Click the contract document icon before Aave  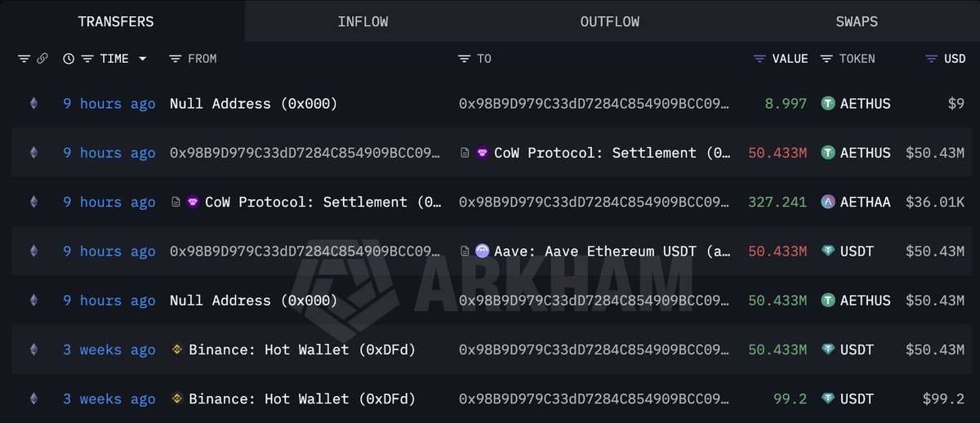pos(465,252)
